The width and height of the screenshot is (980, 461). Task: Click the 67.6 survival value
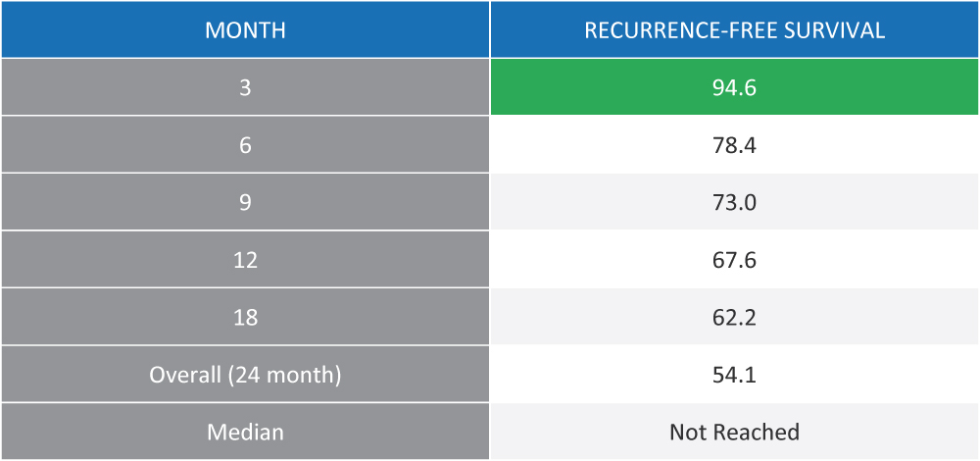click(x=734, y=260)
